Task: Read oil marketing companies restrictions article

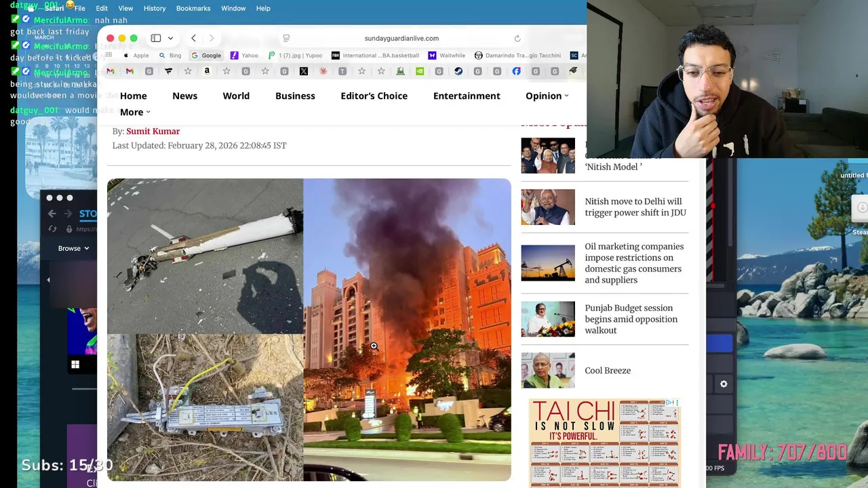Action: click(634, 263)
